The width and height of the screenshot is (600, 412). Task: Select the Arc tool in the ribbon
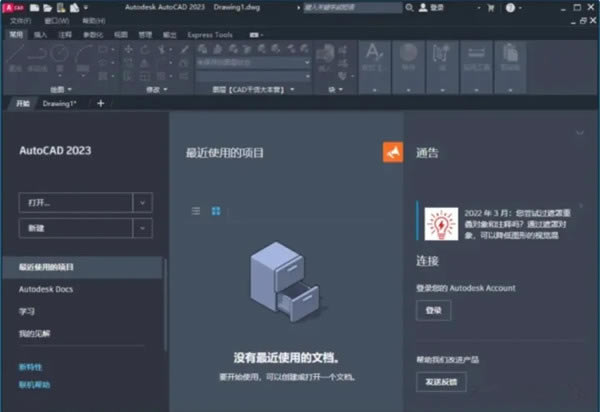click(83, 57)
